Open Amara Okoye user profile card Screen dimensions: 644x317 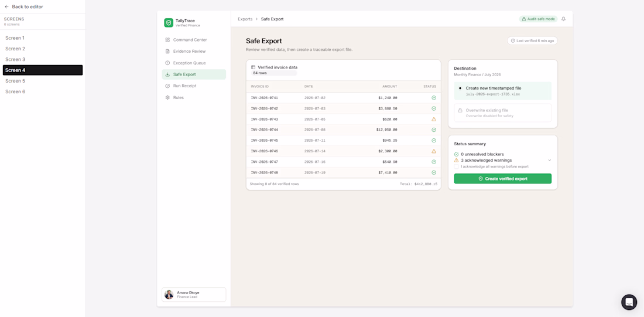coord(194,294)
